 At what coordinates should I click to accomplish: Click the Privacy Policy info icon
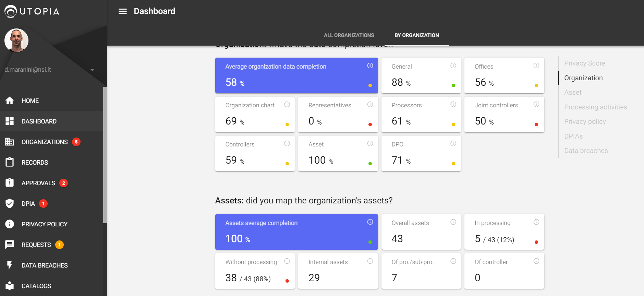point(10,224)
